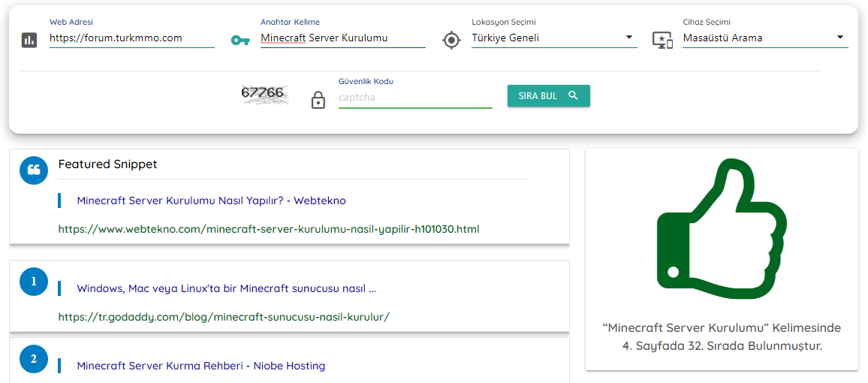Click the bar chart icon beside Web Adresi

[x=29, y=41]
